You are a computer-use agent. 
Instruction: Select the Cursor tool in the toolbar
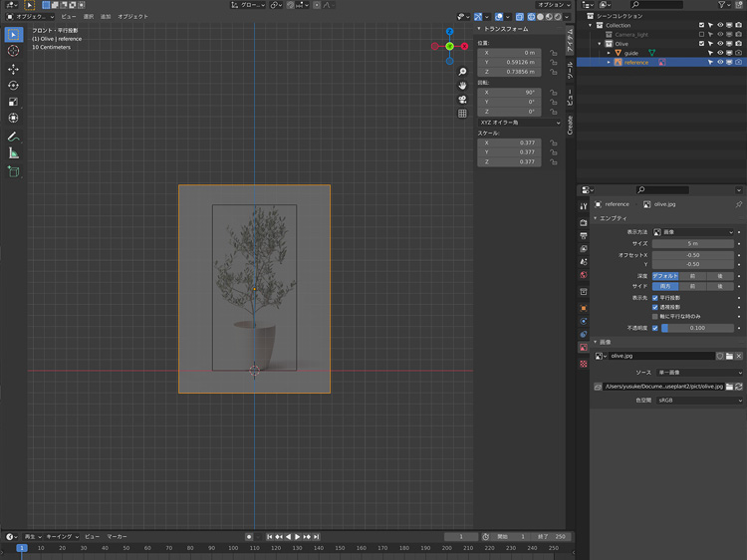(x=13, y=51)
